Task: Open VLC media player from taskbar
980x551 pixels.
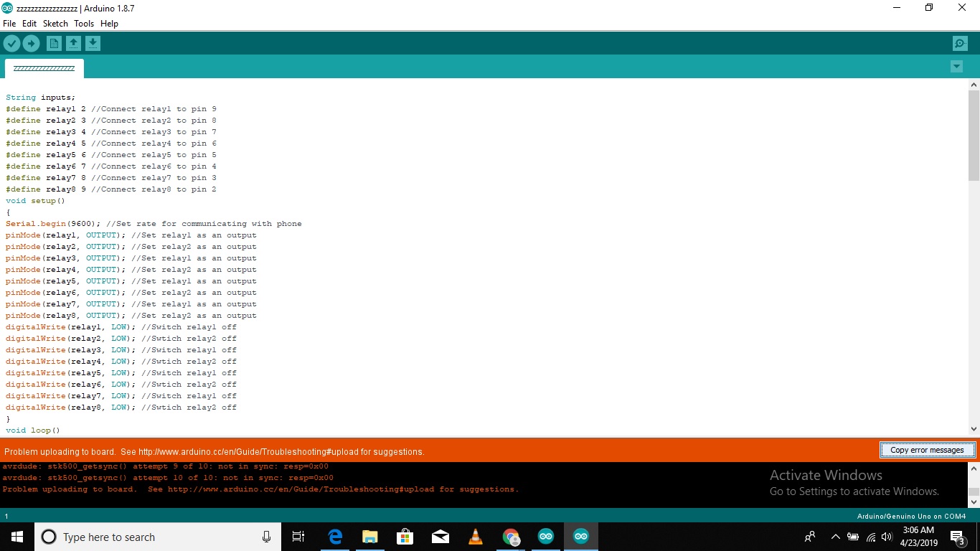Action: [476, 537]
